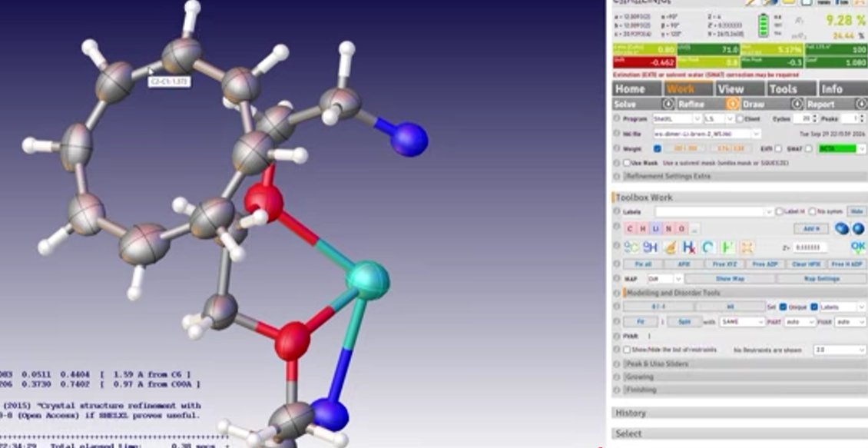Open the hkl file dropdown
Screen dimensions: 868x448
click(x=707, y=134)
